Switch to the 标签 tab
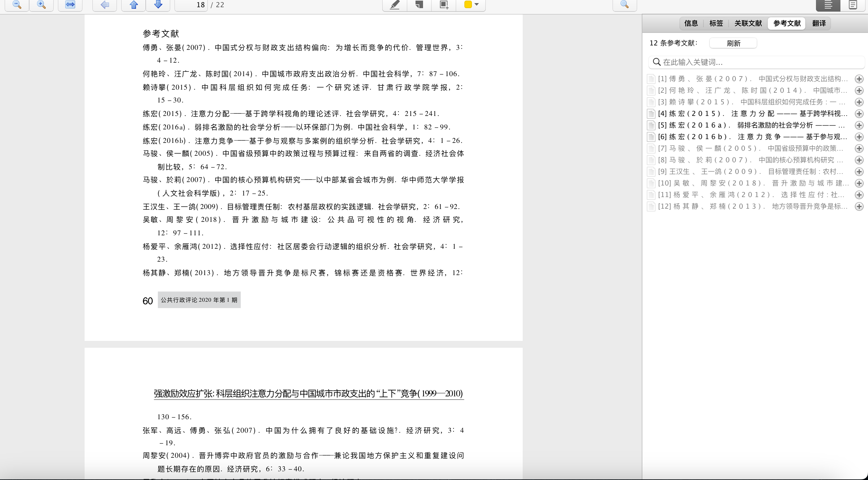868x480 pixels. [716, 23]
